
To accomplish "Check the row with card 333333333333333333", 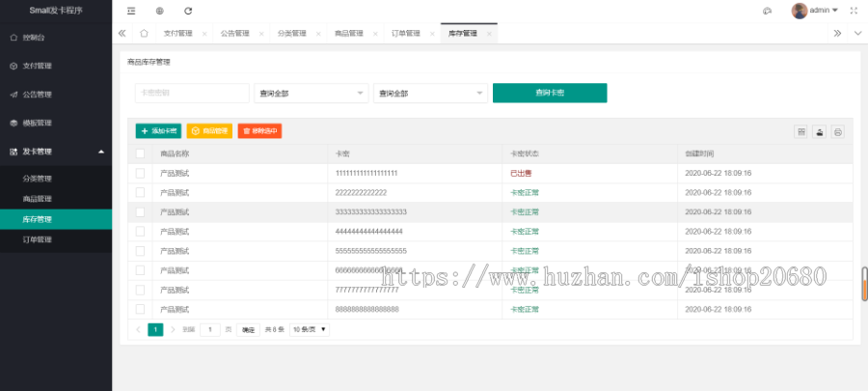I will (140, 212).
